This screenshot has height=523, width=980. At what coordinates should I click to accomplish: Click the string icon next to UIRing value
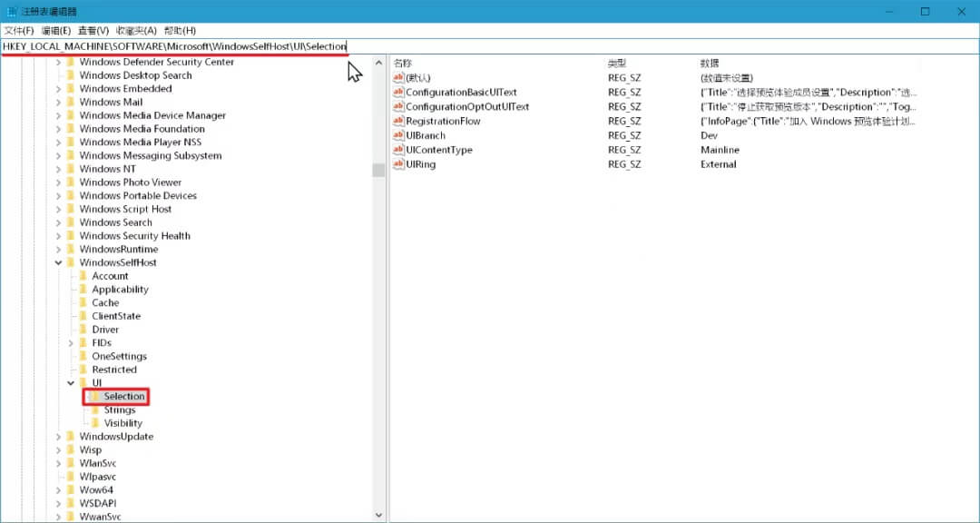(x=399, y=164)
